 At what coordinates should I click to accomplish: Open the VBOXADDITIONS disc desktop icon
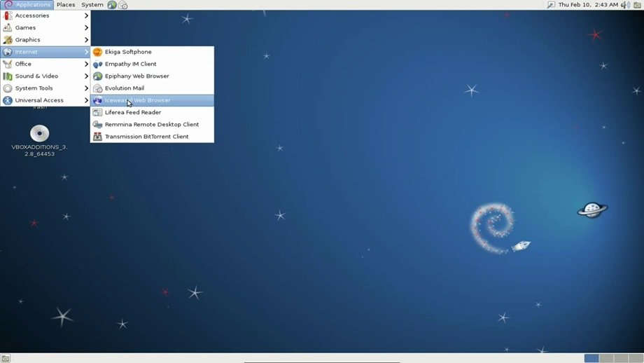(39, 133)
